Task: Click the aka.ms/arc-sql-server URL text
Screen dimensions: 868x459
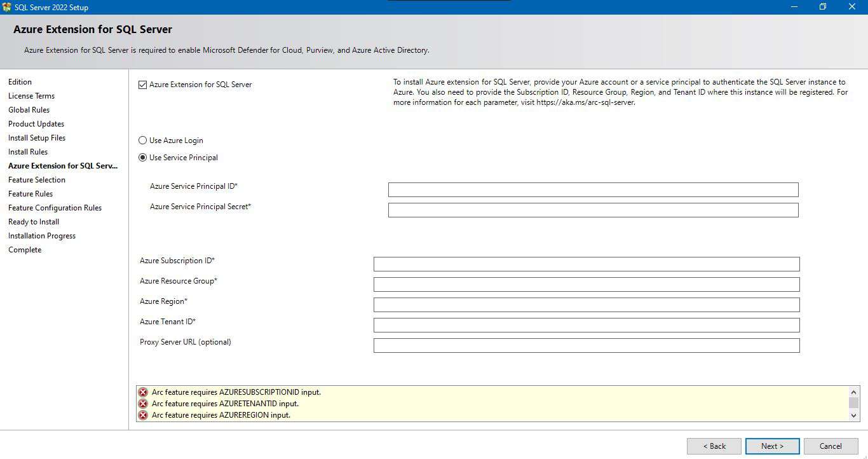Action: click(x=585, y=102)
